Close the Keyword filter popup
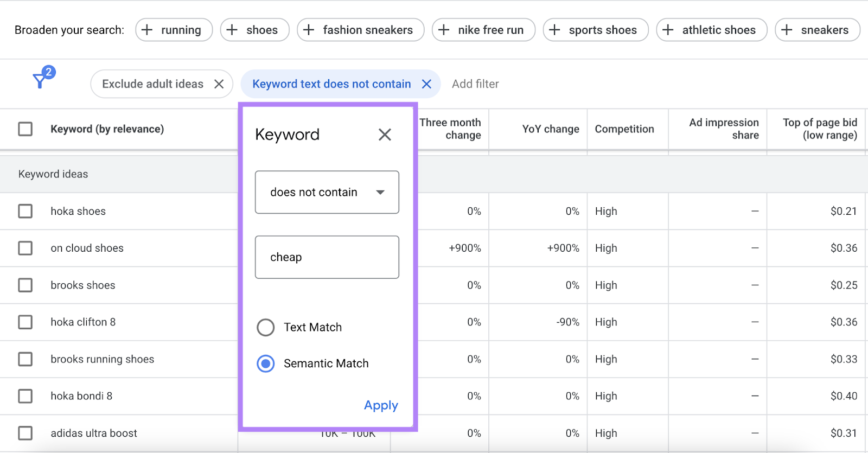Image resolution: width=868 pixels, height=453 pixels. 385,135
